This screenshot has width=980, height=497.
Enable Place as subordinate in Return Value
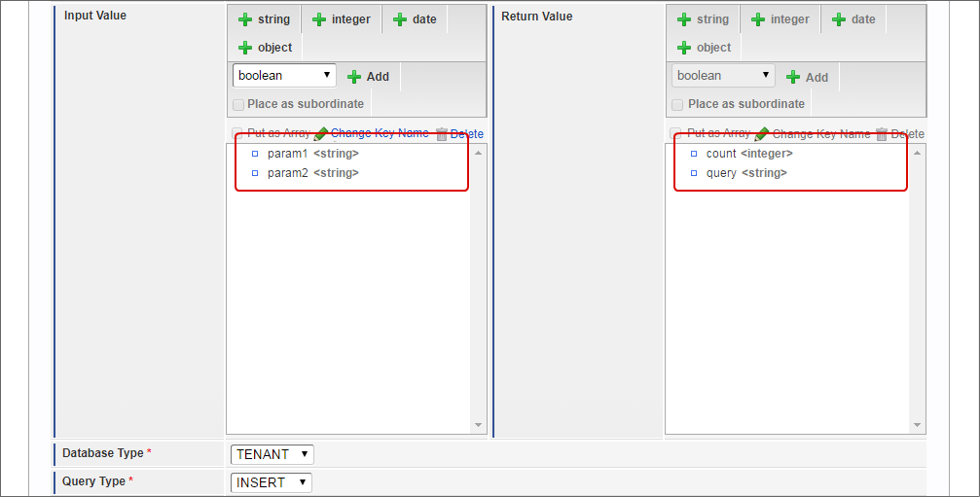(x=677, y=104)
